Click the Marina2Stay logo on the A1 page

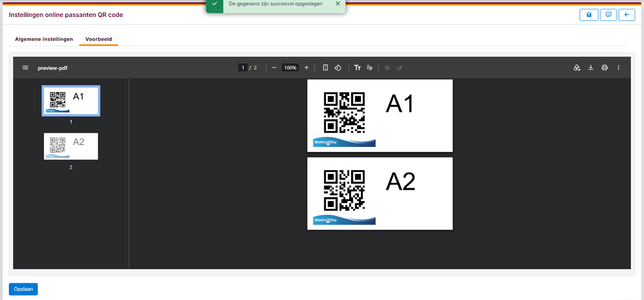click(x=344, y=142)
